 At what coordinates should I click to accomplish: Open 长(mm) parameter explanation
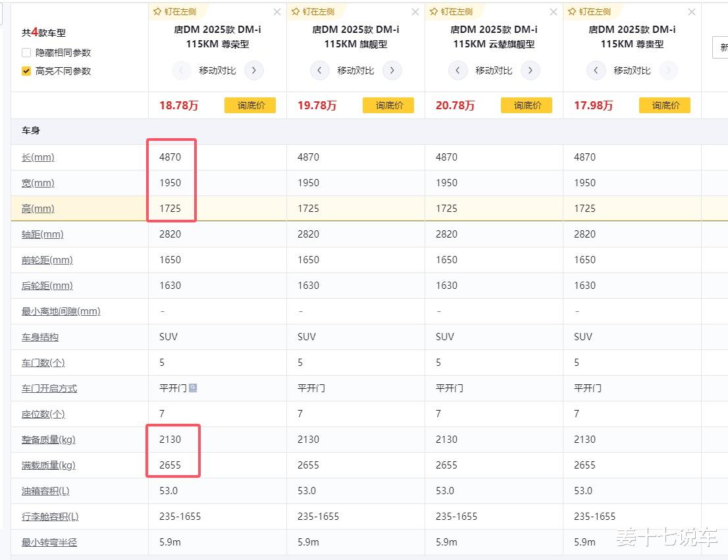click(38, 157)
